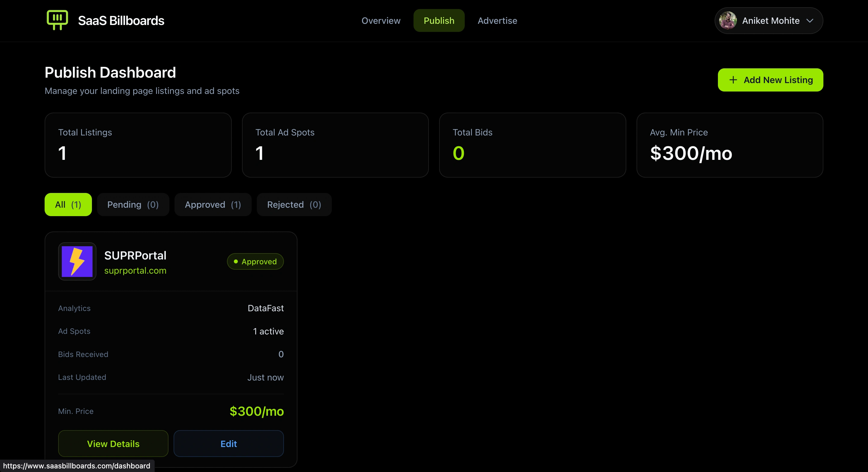Select the Pending (0) filter
This screenshot has height=472, width=868.
[133, 204]
